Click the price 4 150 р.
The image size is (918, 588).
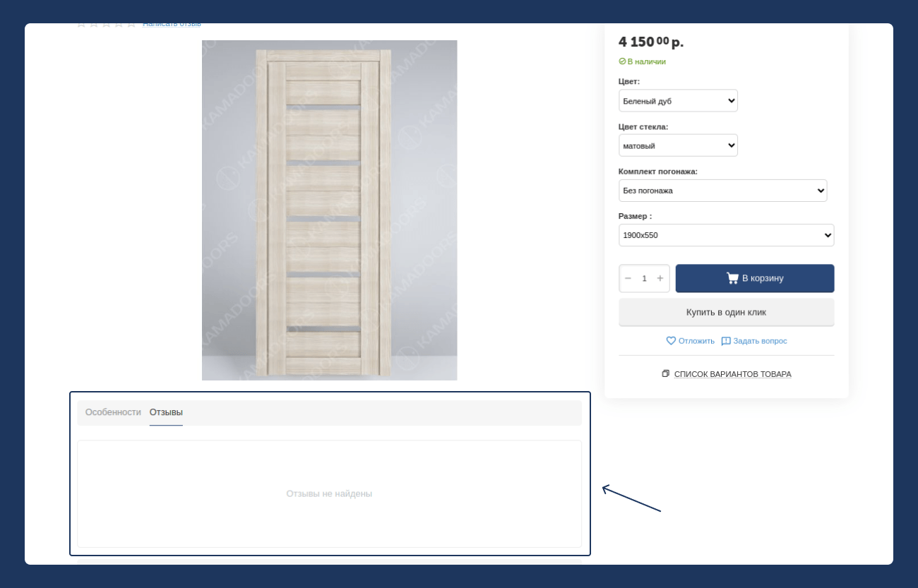click(x=651, y=42)
